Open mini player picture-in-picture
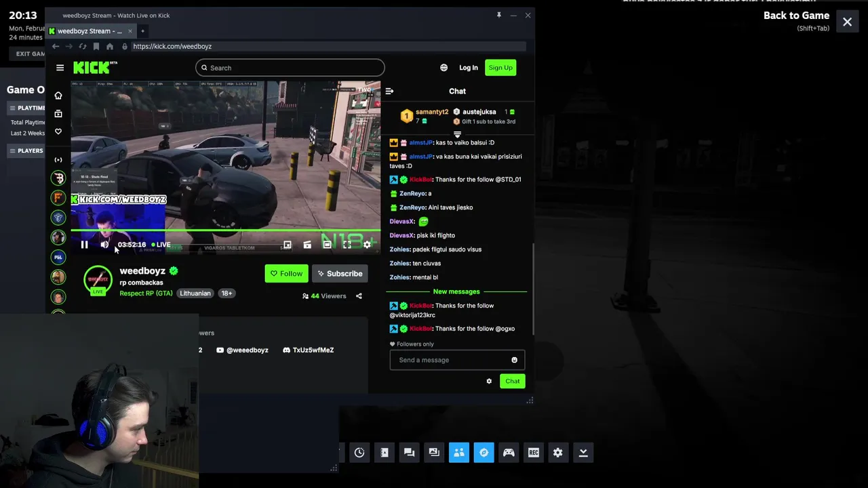Screen dimensions: 868x488 click(288, 245)
